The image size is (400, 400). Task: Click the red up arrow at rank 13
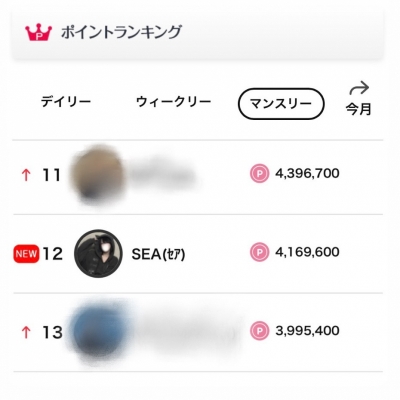(26, 332)
